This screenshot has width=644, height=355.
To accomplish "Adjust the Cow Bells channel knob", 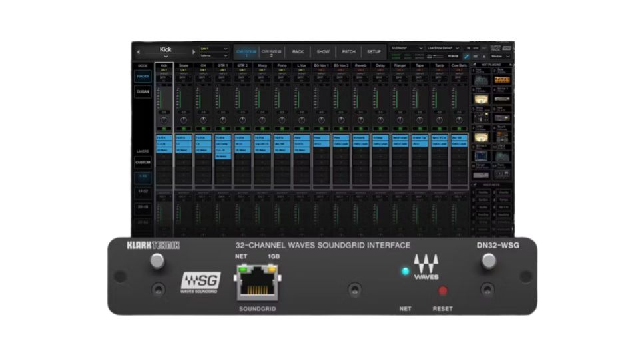I will [459, 120].
